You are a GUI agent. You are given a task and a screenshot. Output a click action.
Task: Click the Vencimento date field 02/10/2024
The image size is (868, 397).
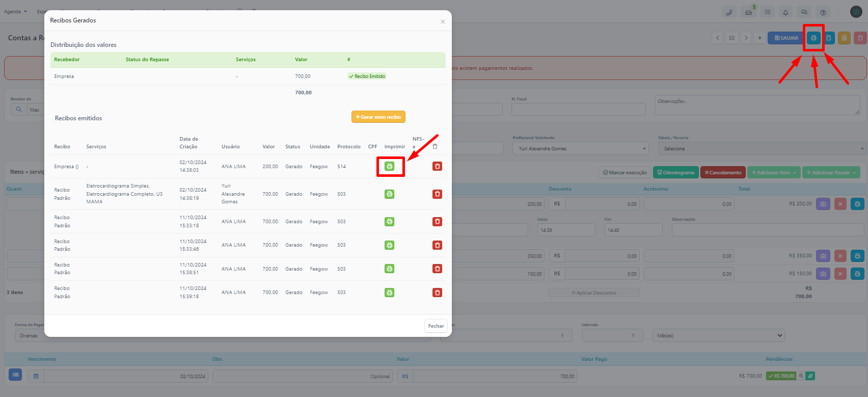click(126, 376)
